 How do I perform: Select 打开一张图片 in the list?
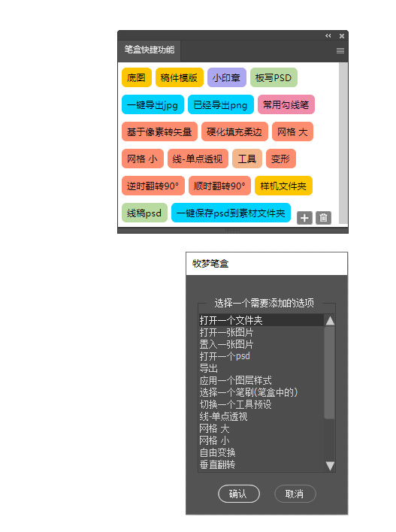261,332
